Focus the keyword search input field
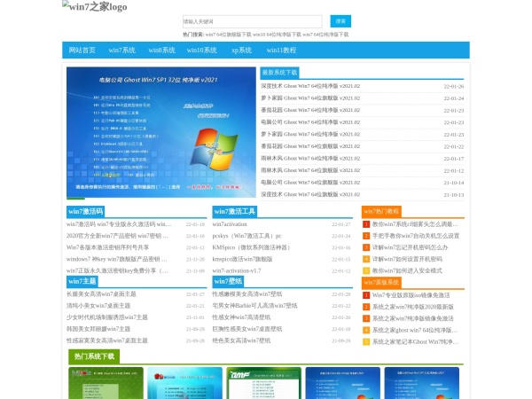 tap(253, 21)
